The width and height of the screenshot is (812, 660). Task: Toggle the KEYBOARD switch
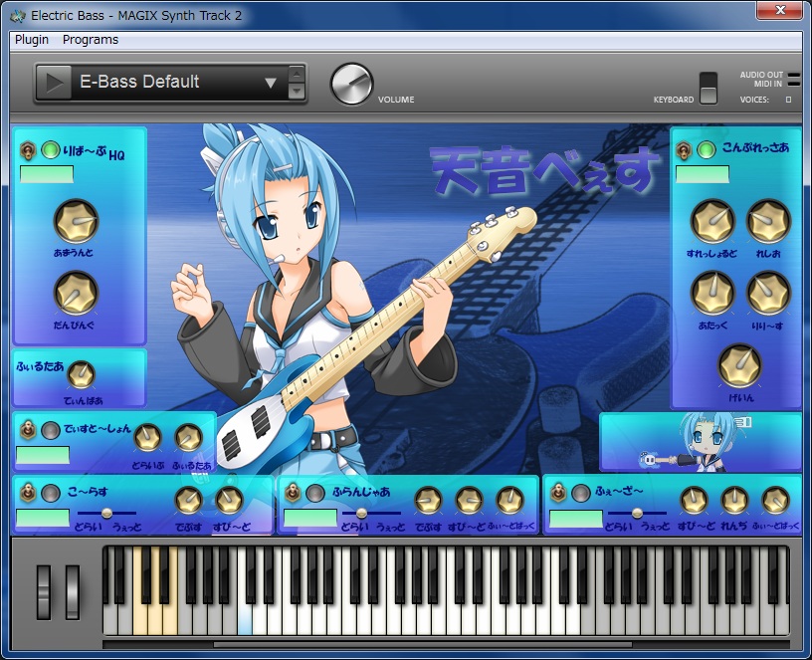709,88
